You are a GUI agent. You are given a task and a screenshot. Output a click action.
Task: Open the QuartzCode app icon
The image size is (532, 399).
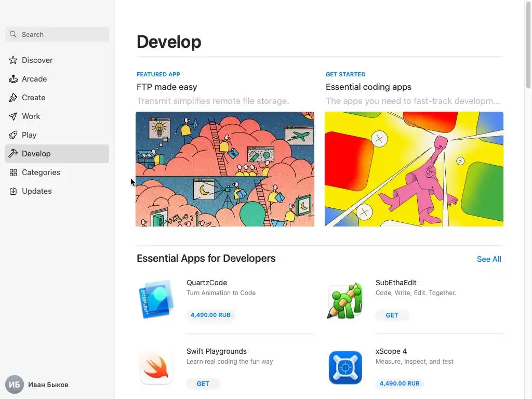coord(156,299)
